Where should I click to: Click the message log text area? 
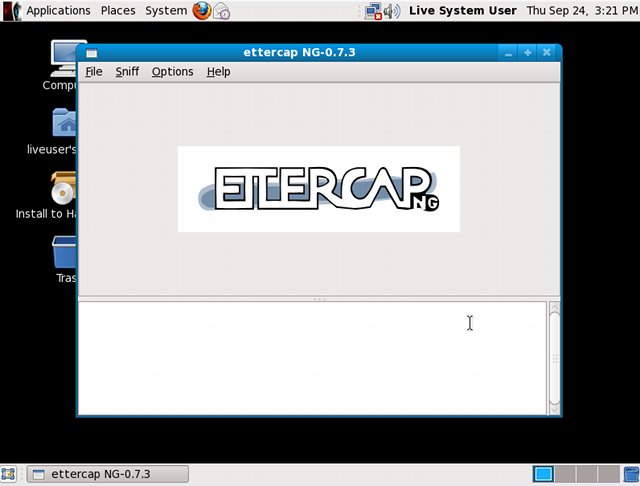point(312,358)
